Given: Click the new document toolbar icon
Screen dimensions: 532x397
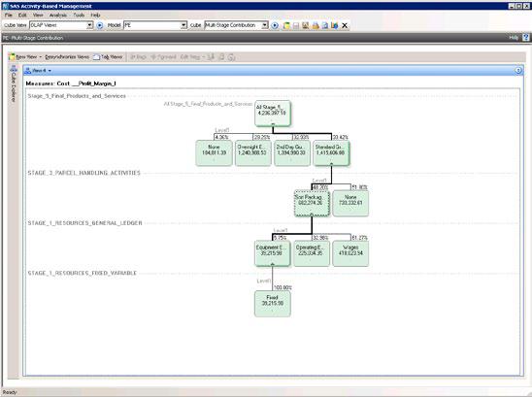Looking at the screenshot, I should pos(286,25).
